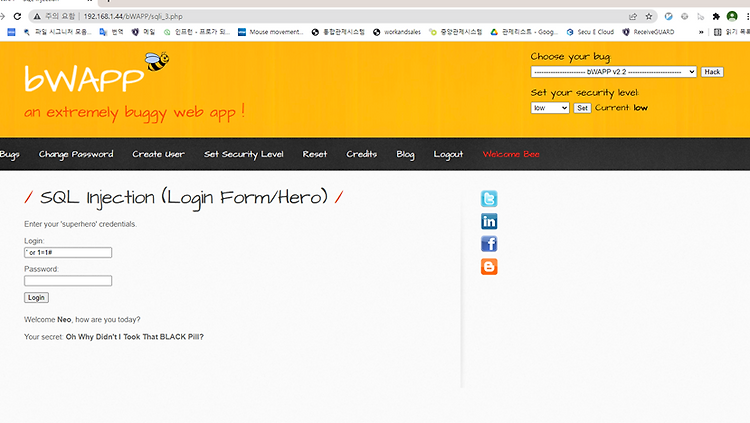Click the Welcome Bee text
Screen dimensions: 750x423
click(511, 154)
